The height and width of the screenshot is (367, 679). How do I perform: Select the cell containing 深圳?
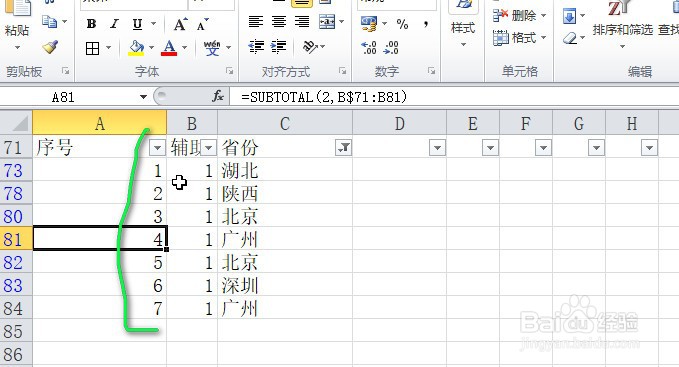coord(285,286)
